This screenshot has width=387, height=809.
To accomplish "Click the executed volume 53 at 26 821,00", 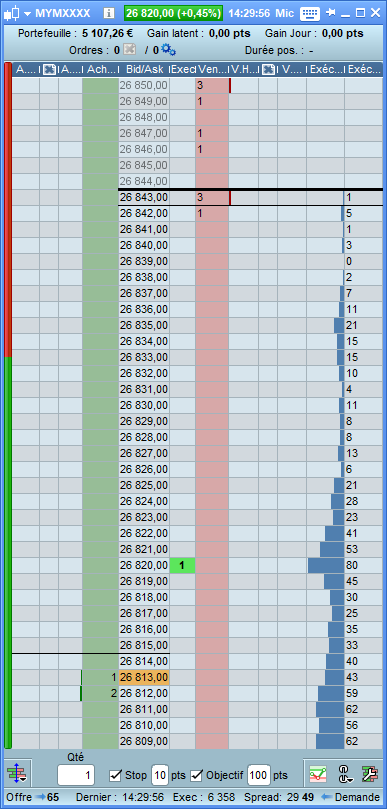I will click(x=352, y=549).
